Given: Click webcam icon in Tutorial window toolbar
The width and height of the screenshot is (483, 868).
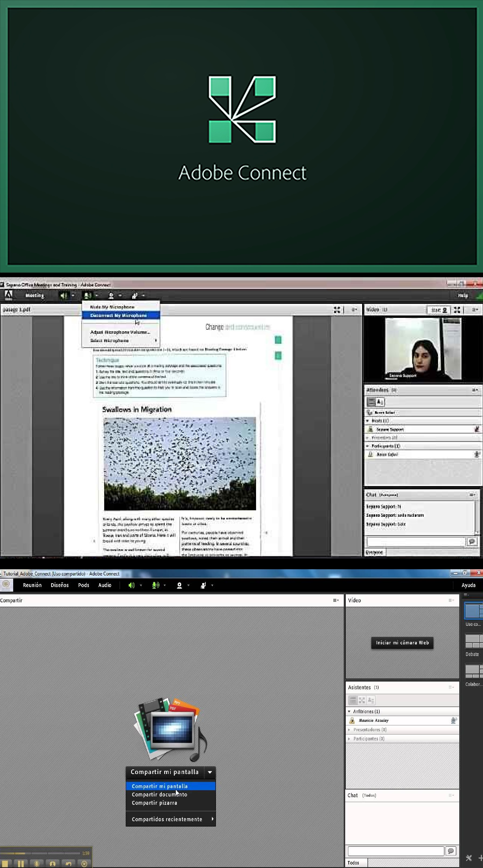Looking at the screenshot, I should 179,586.
